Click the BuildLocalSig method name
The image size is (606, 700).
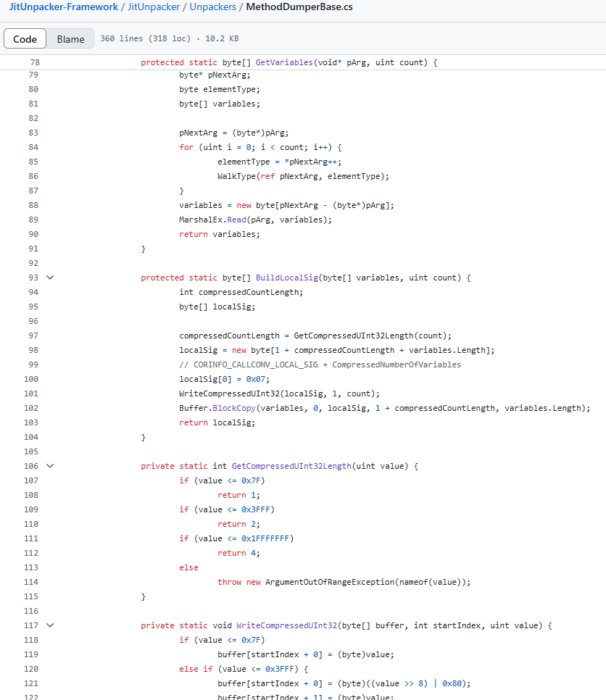pyautogui.click(x=287, y=278)
